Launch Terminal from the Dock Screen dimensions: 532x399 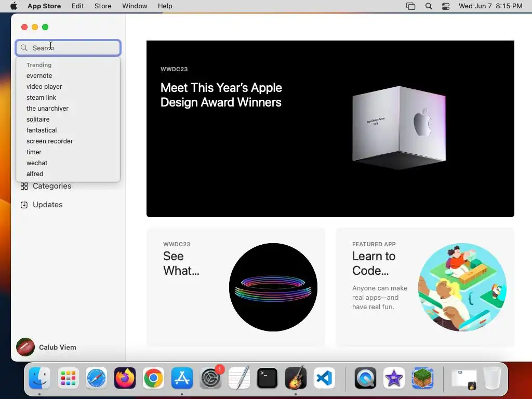click(268, 378)
